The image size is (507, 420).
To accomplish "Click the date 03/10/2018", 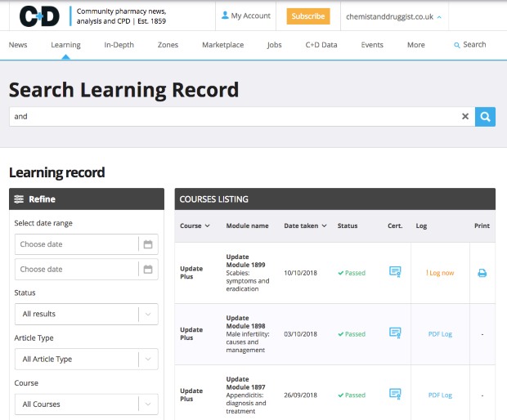I will pos(300,334).
